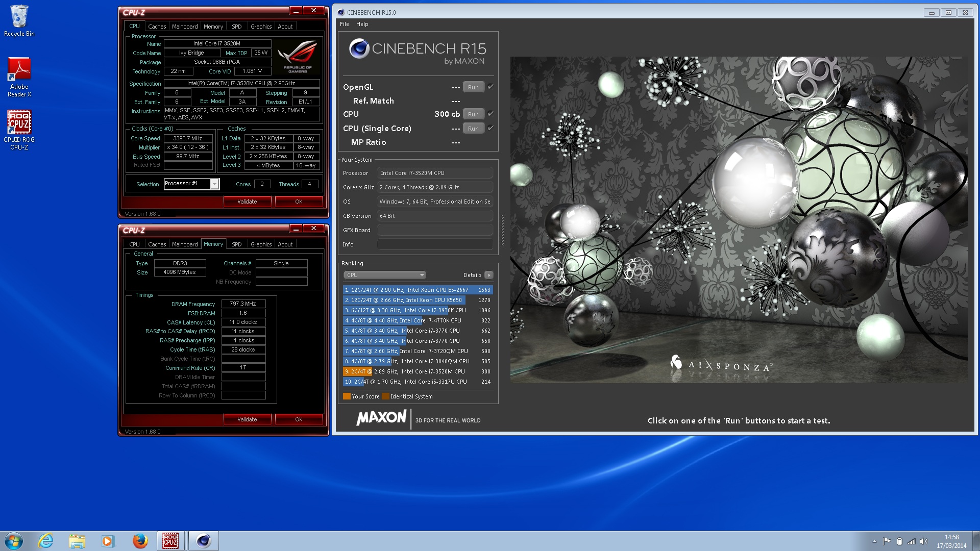Open the Ranking CPU dropdown

click(x=385, y=275)
